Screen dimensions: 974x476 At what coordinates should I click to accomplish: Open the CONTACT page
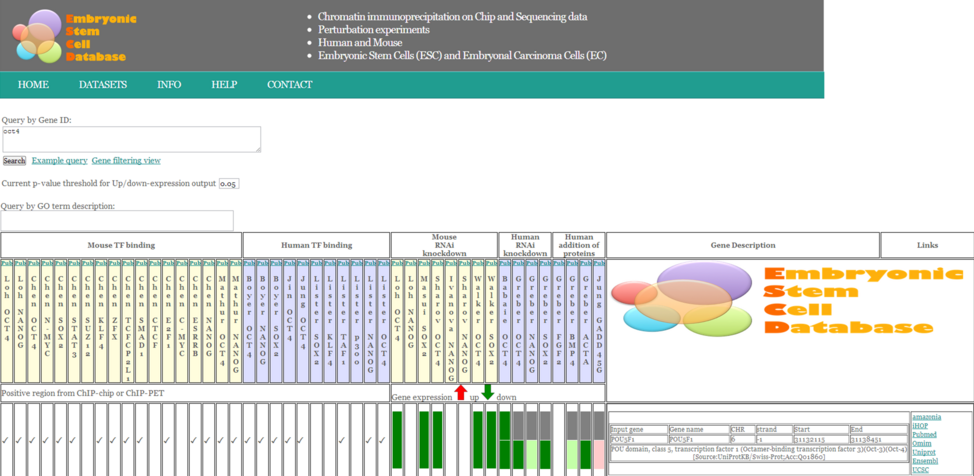(289, 85)
